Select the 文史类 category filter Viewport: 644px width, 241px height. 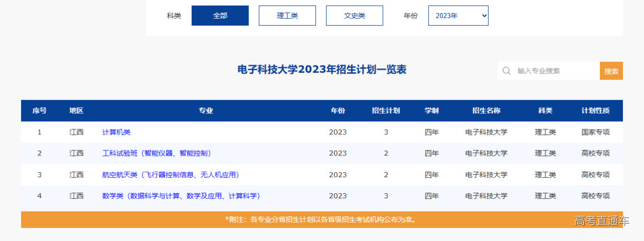coord(354,16)
